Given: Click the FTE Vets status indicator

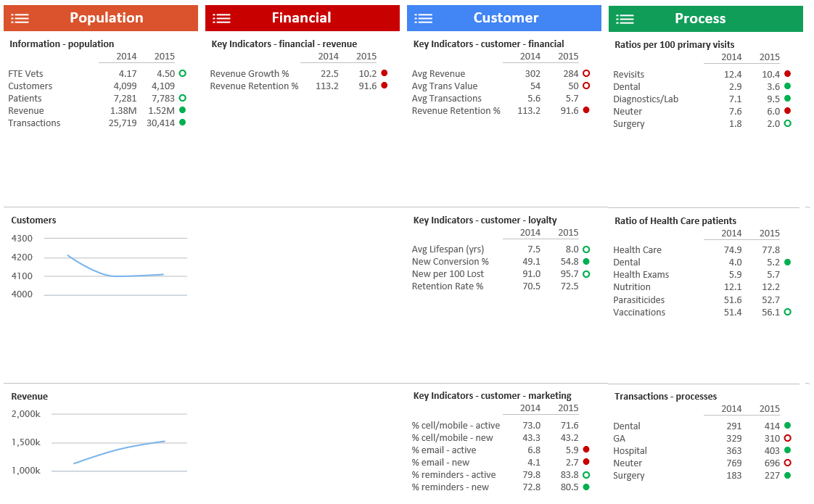Looking at the screenshot, I should pyautogui.click(x=182, y=73).
